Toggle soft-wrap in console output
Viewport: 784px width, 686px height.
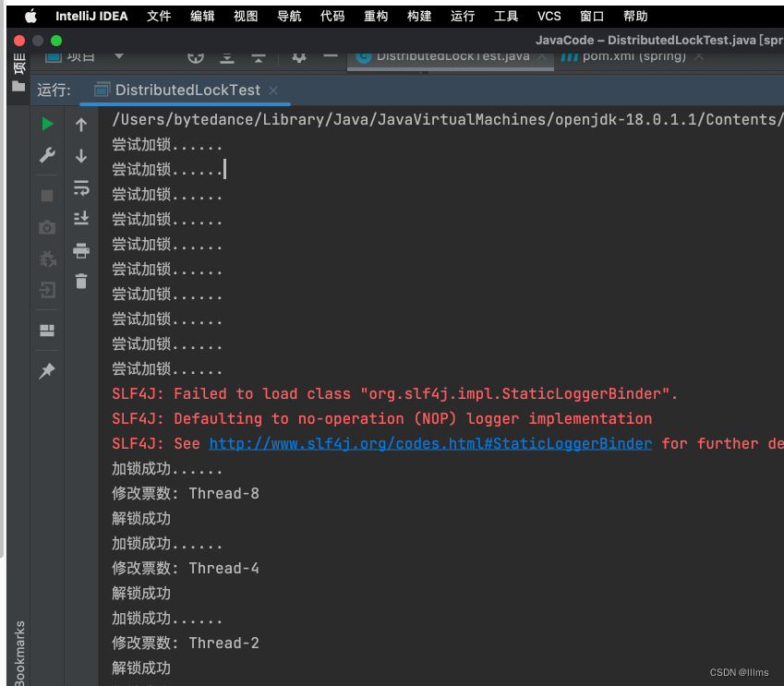(x=81, y=187)
